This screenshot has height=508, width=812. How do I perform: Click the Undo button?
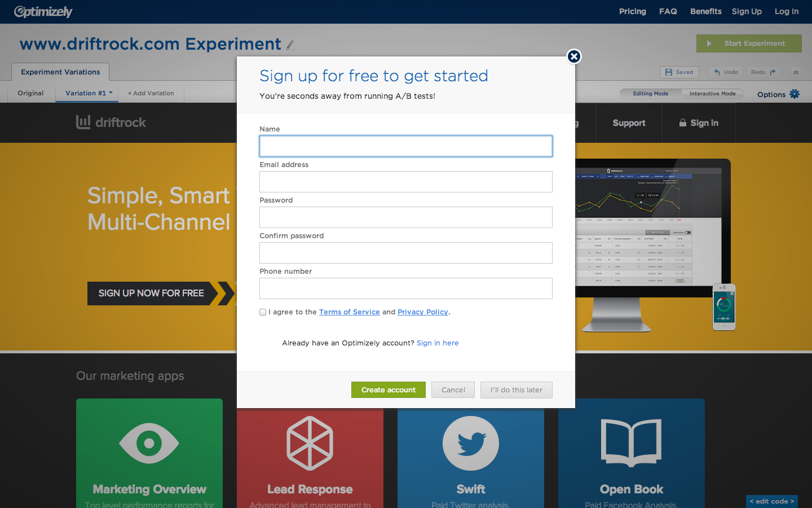[726, 72]
